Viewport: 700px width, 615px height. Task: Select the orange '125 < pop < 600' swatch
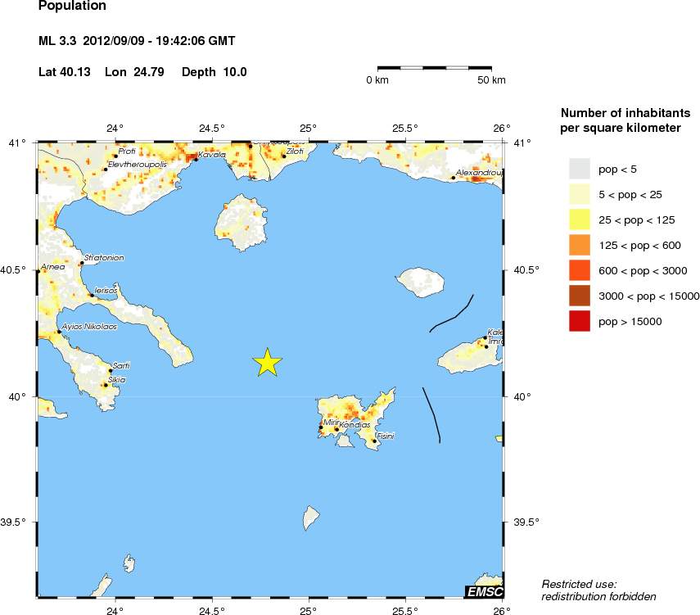580,245
